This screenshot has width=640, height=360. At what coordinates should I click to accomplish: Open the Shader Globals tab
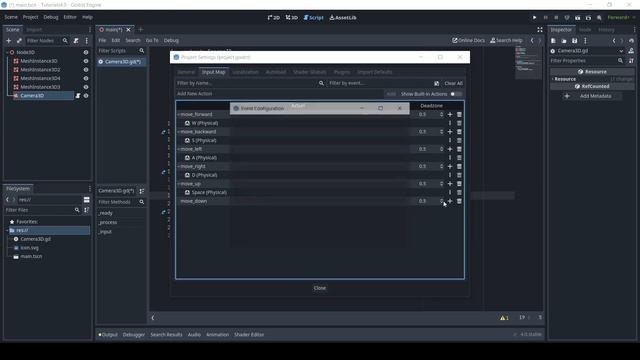click(310, 72)
